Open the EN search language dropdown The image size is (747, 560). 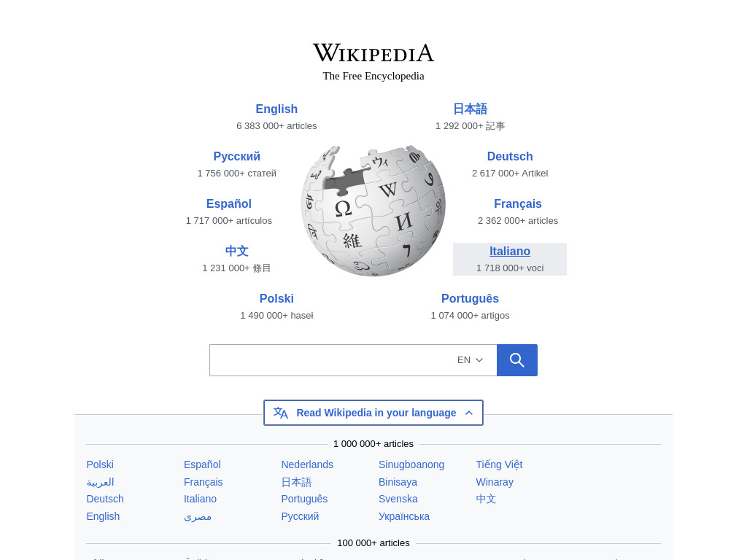pos(470,360)
